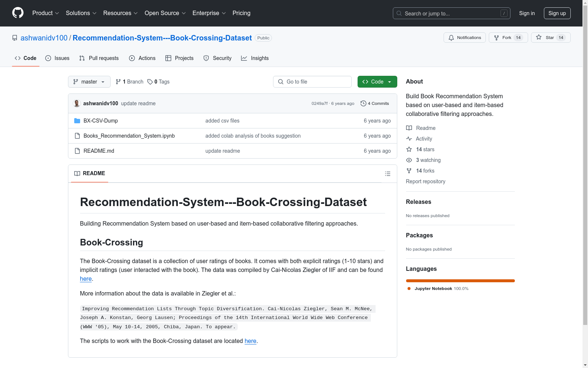
Task: Click the pulse icon beside Activity
Action: [409, 139]
